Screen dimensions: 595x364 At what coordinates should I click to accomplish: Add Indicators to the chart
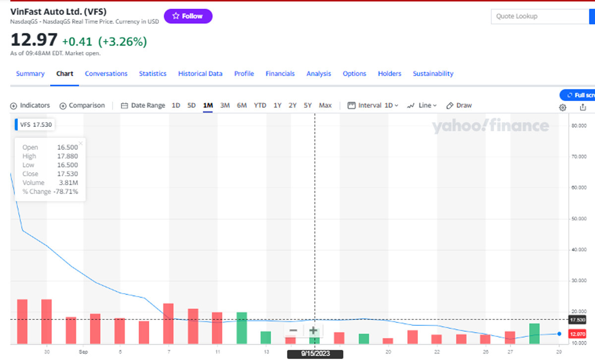(30, 105)
